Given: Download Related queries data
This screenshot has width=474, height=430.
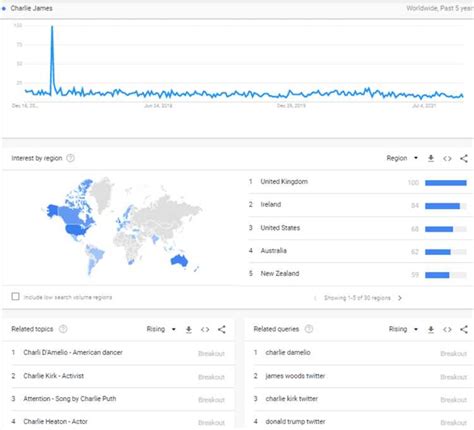Looking at the screenshot, I should tap(431, 330).
